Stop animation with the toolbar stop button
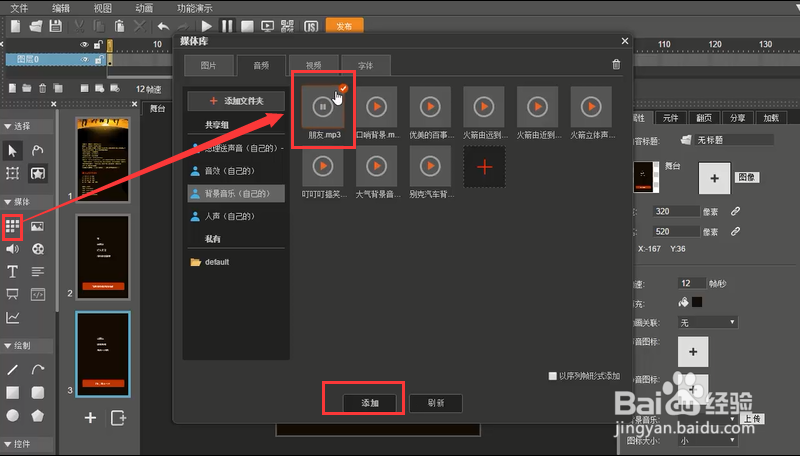 point(247,27)
